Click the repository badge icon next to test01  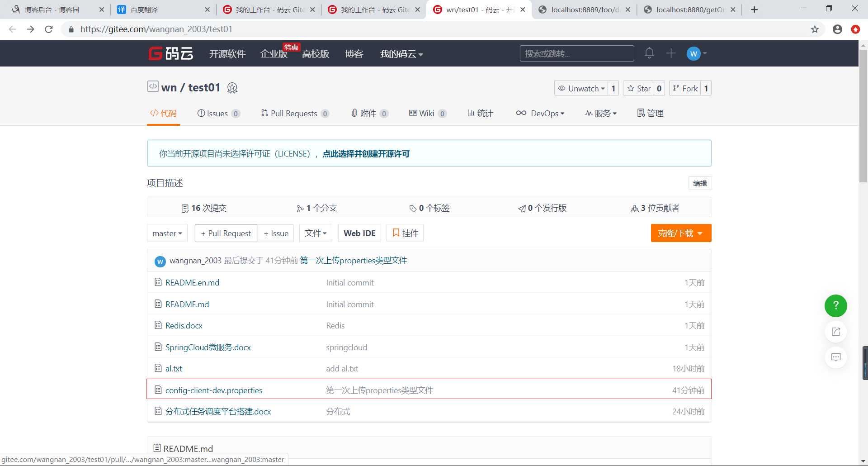[x=232, y=88]
